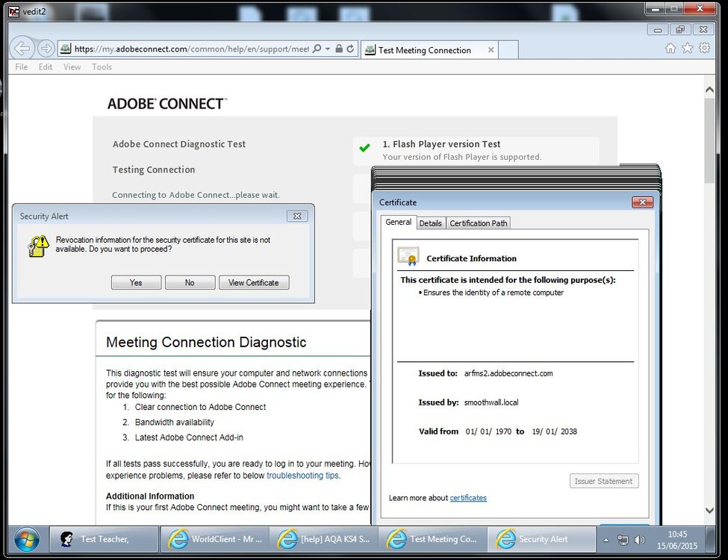This screenshot has height=560, width=728.
Task: Go to the browser Home icon
Action: [x=671, y=49]
